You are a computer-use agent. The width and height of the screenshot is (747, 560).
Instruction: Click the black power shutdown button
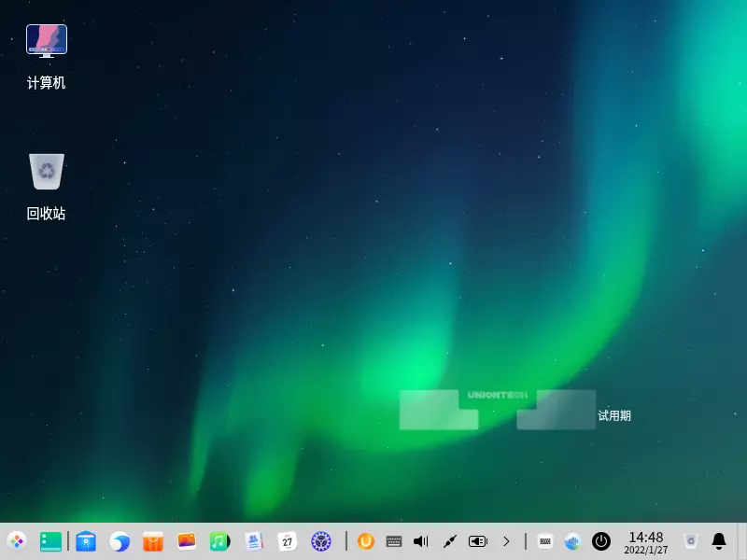coord(601,541)
